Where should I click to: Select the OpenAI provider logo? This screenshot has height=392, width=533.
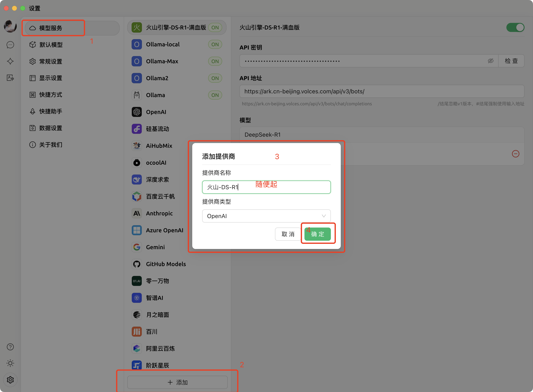click(137, 112)
